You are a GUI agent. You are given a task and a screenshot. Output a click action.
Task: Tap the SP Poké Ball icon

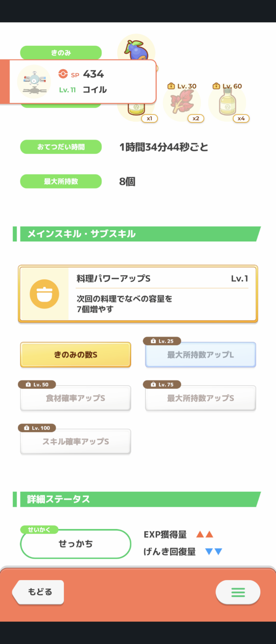click(x=63, y=74)
